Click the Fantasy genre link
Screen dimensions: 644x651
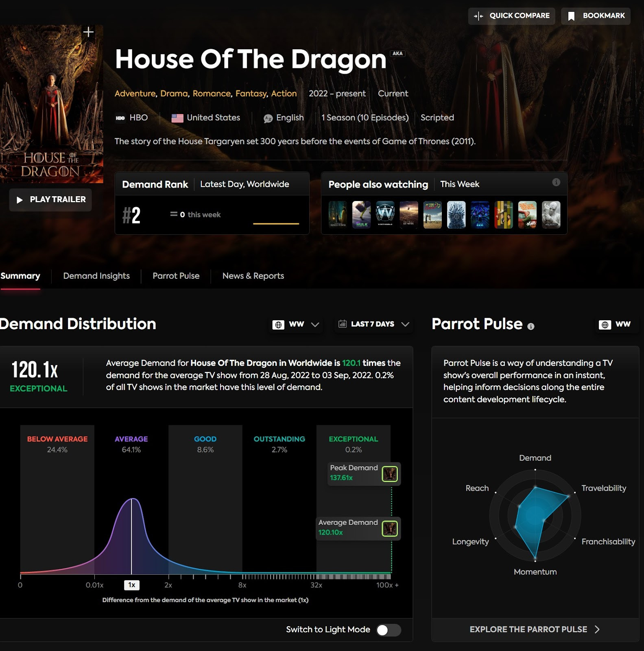point(251,94)
